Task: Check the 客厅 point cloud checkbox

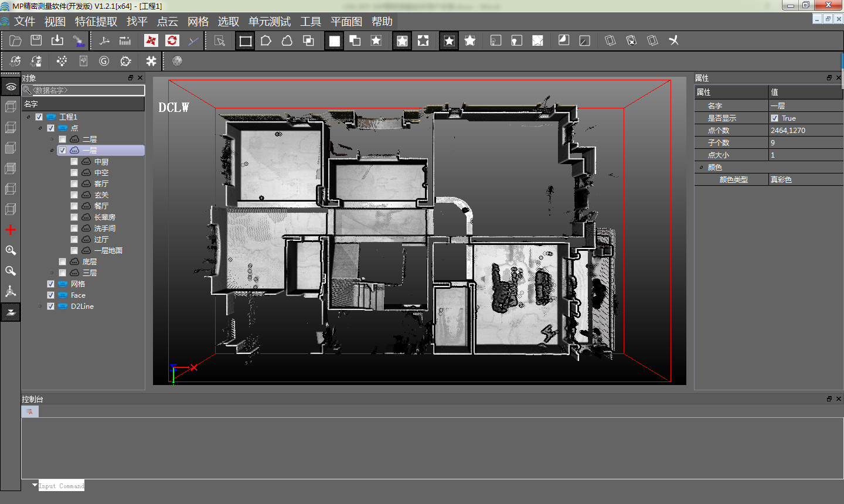Action: click(74, 184)
